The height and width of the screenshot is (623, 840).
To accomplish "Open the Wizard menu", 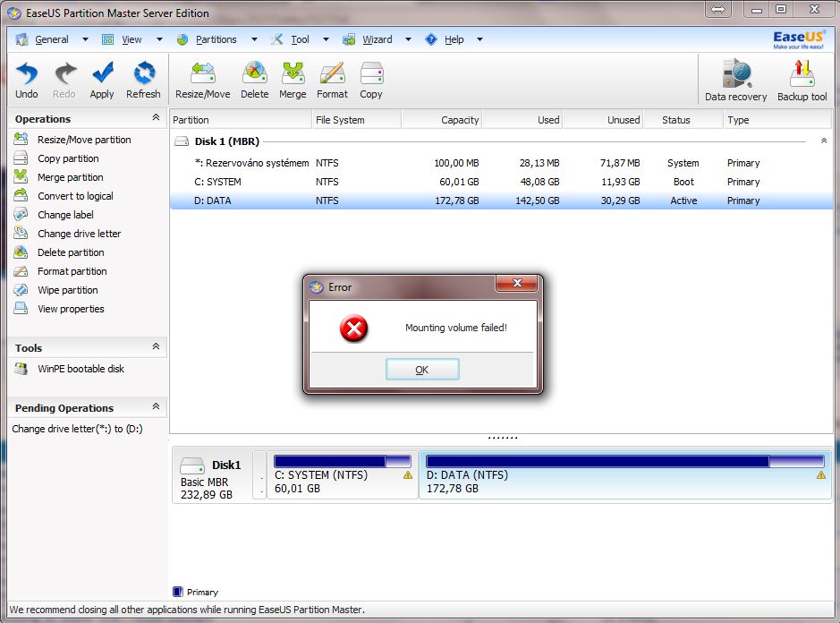I will coord(377,39).
